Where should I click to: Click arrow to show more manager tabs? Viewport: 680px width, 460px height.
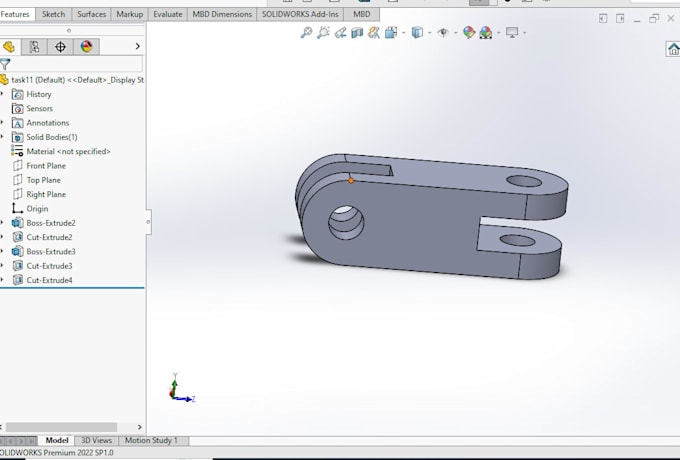pyautogui.click(x=138, y=46)
